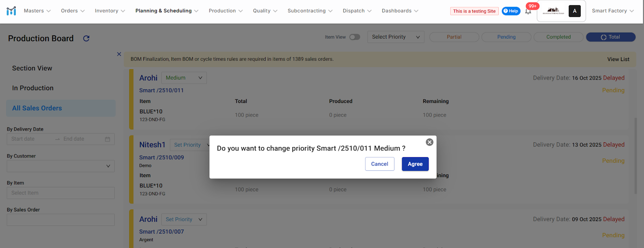Open the Planning & Scheduling menu
This screenshot has height=248, width=644.
[x=167, y=11]
